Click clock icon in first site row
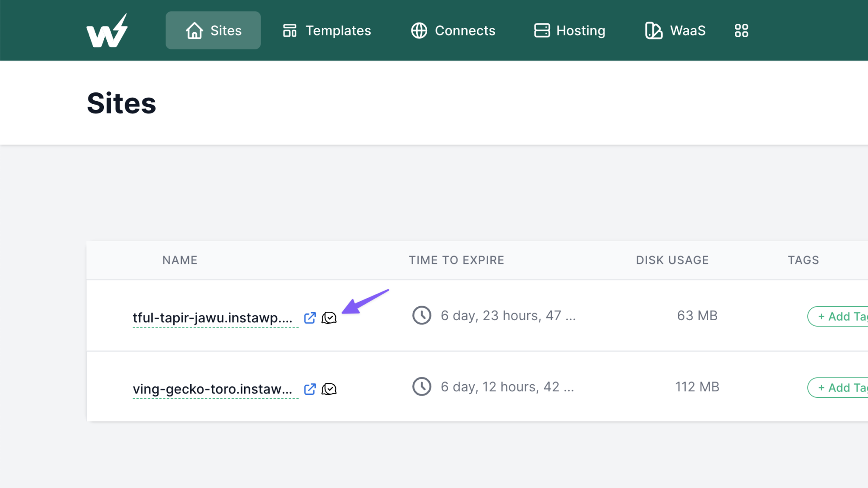Image resolution: width=868 pixels, height=488 pixels. pyautogui.click(x=422, y=316)
